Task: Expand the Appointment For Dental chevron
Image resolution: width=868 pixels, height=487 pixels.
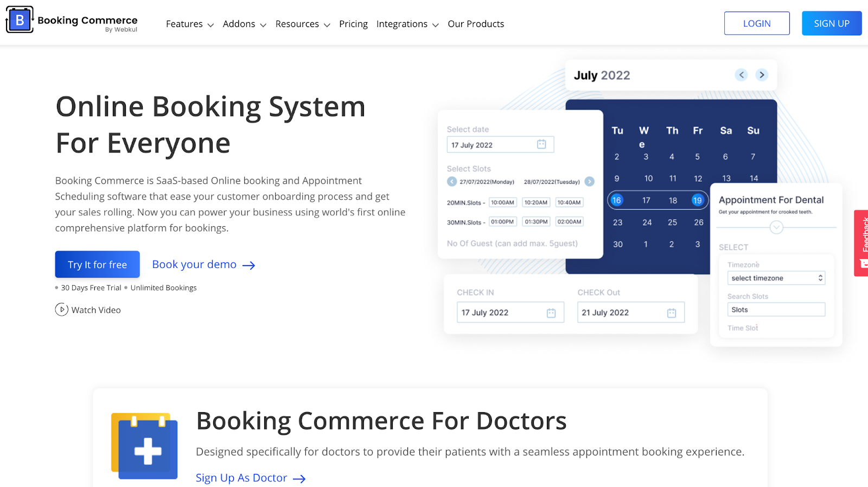Action: pyautogui.click(x=776, y=227)
